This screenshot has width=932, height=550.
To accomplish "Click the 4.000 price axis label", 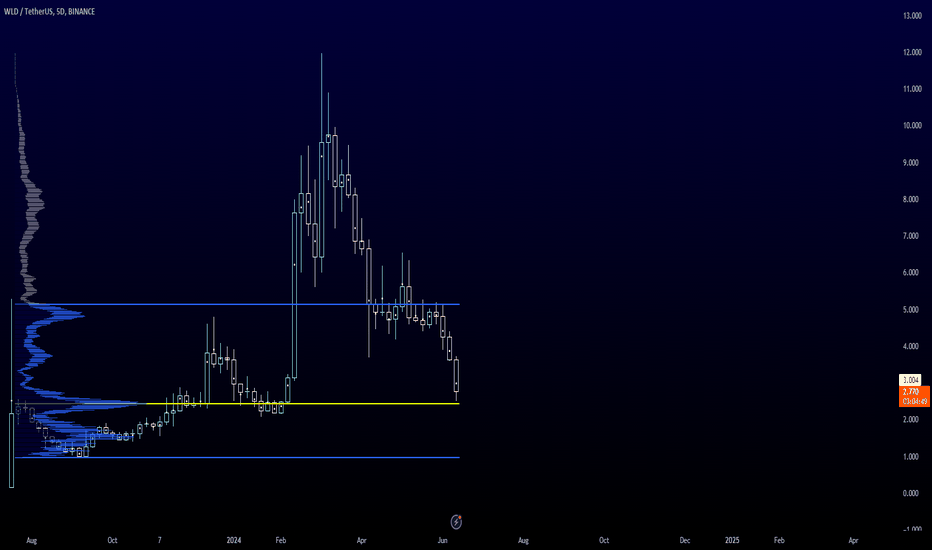I will [x=911, y=347].
